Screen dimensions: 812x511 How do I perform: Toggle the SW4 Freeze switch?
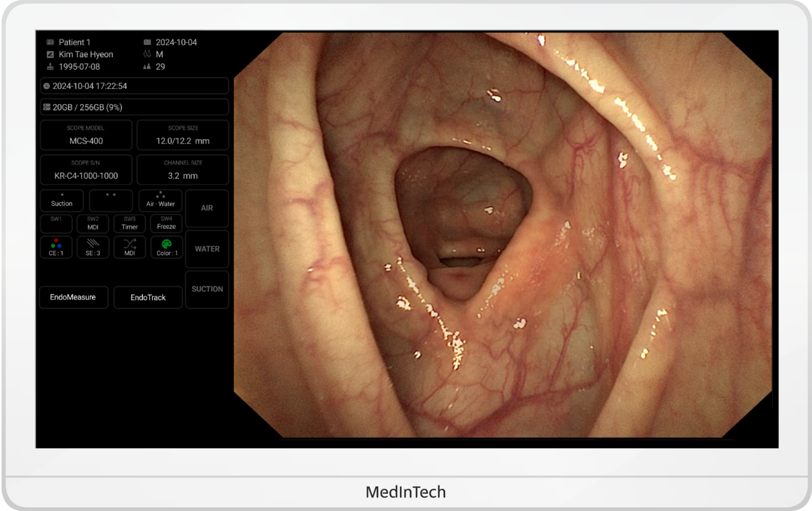[x=166, y=223]
